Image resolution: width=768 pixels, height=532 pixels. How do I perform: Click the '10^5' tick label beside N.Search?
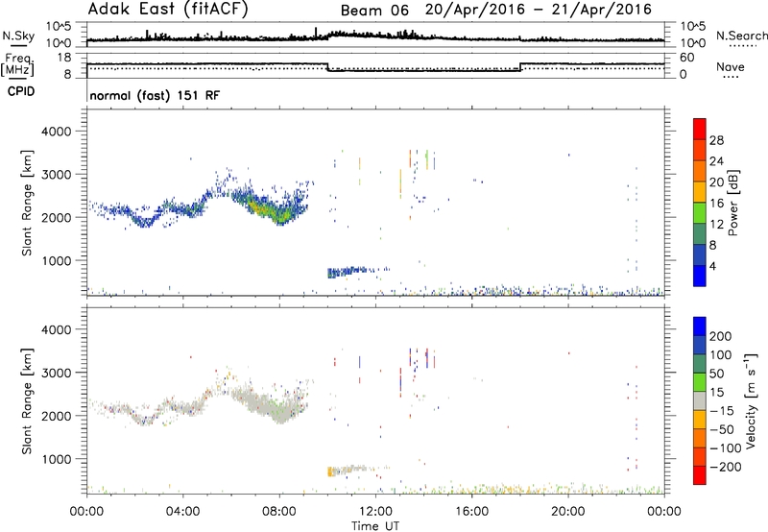[x=692, y=27]
